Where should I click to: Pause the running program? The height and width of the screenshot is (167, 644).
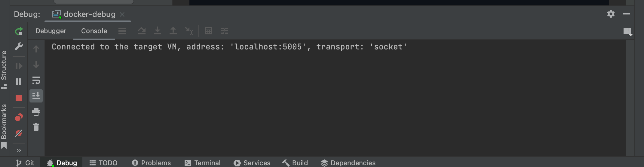tap(19, 82)
